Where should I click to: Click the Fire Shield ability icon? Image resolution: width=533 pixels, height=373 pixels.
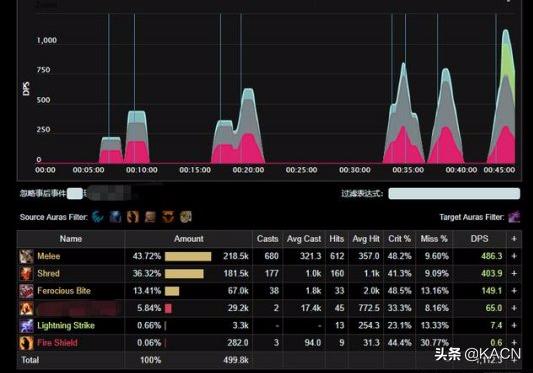coord(26,343)
